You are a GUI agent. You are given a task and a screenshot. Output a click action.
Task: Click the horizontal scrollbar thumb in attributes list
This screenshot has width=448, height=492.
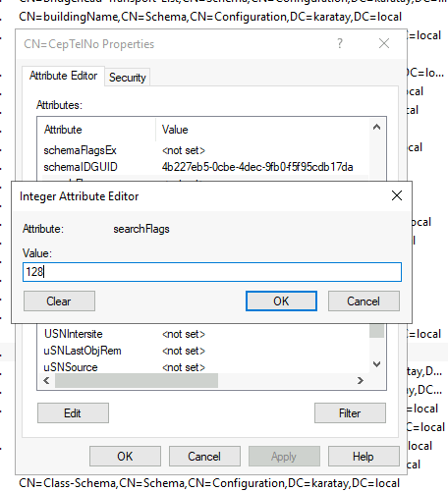(137, 380)
